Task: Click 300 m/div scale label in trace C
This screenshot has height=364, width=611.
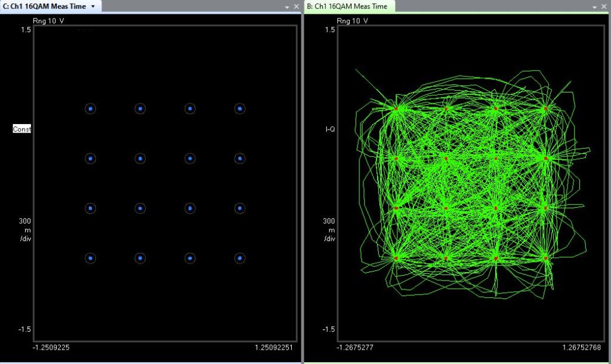Action: click(25, 230)
